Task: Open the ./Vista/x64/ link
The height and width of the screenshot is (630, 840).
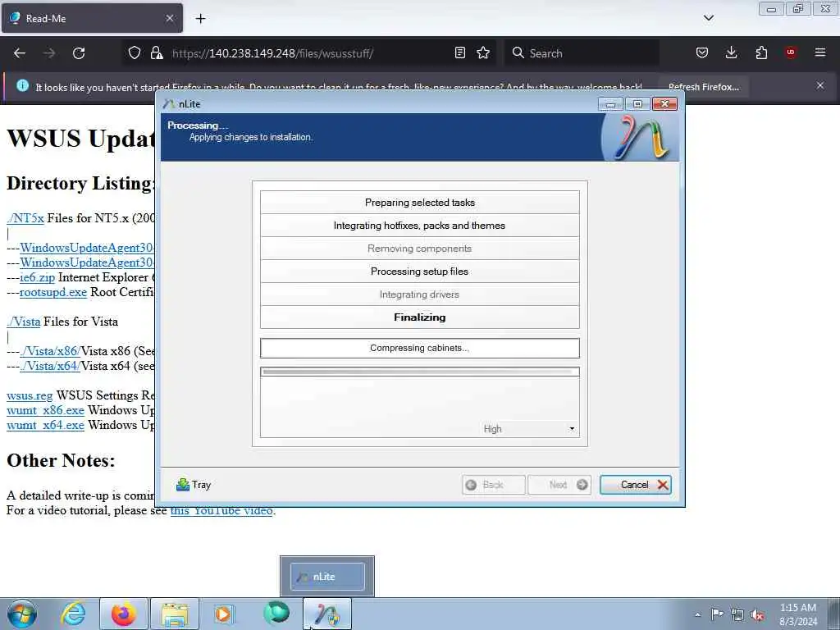Action: coord(50,366)
